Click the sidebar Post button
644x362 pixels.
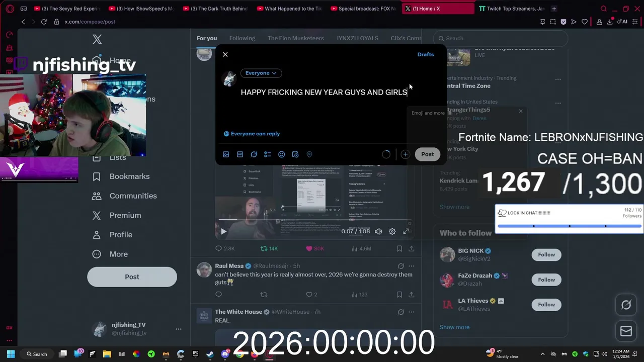point(132,277)
